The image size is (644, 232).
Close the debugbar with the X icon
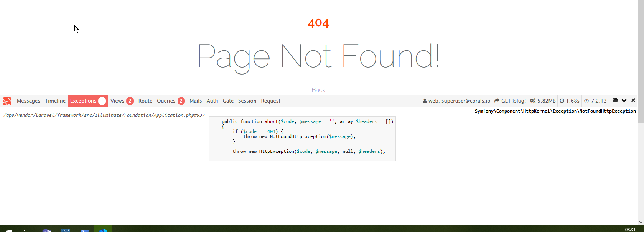pos(633,101)
